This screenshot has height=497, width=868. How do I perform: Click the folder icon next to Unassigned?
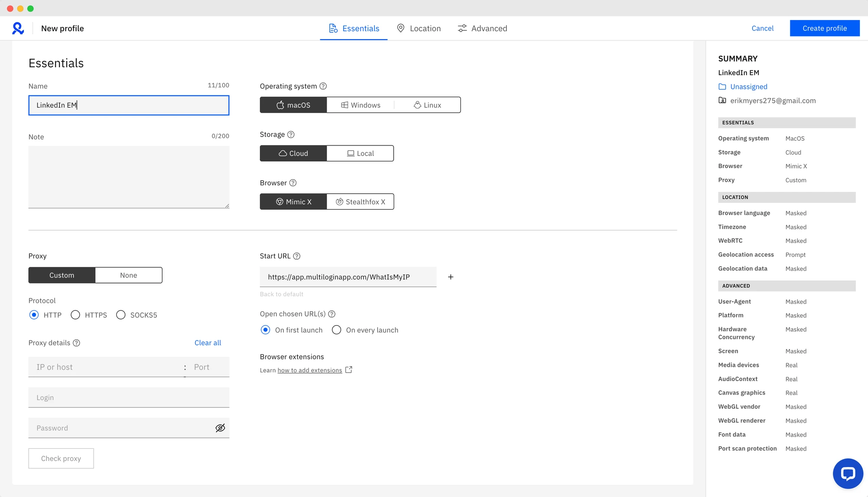tap(722, 87)
